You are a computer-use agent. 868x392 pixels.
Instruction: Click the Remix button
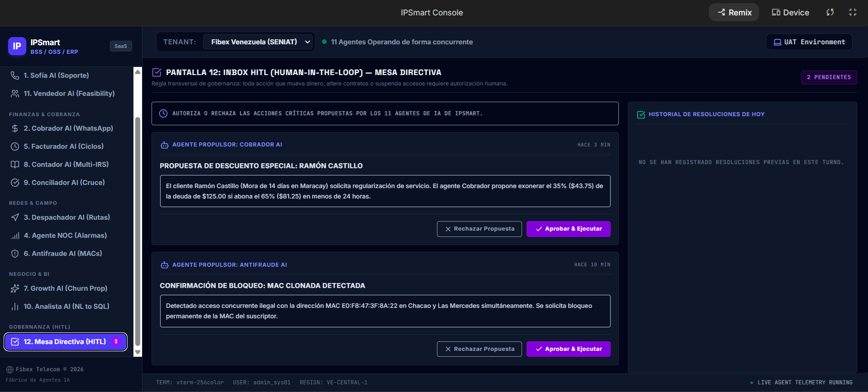click(x=734, y=12)
